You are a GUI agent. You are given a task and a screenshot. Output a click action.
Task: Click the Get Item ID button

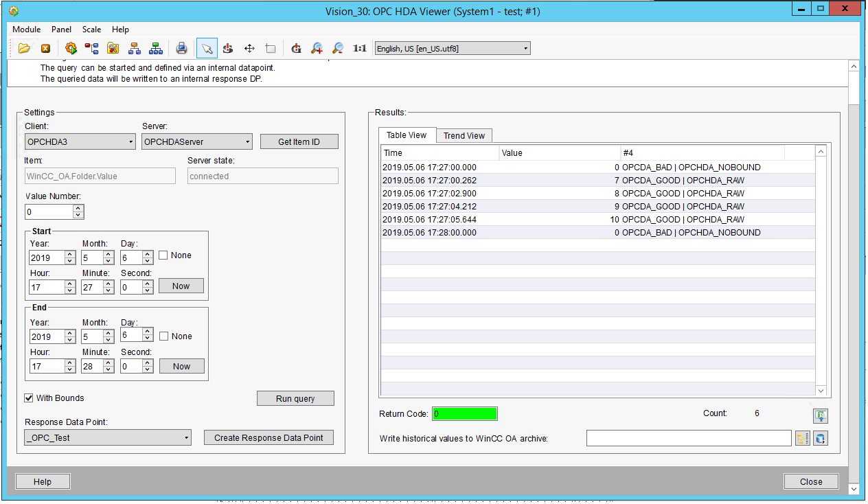tap(299, 141)
